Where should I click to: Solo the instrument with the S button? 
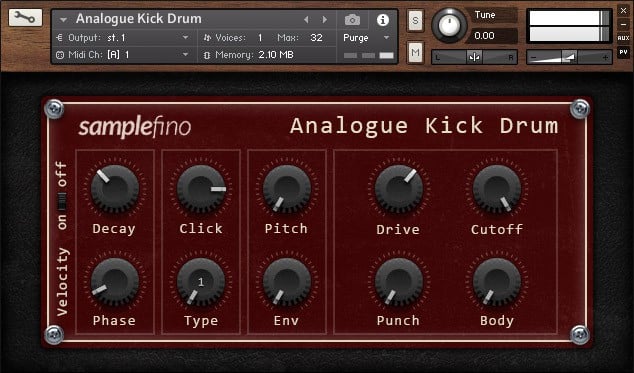point(415,20)
